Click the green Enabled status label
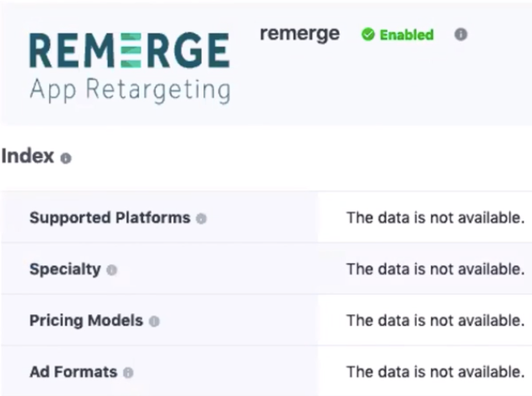Viewport: 532px width, 396px height. pyautogui.click(x=407, y=35)
